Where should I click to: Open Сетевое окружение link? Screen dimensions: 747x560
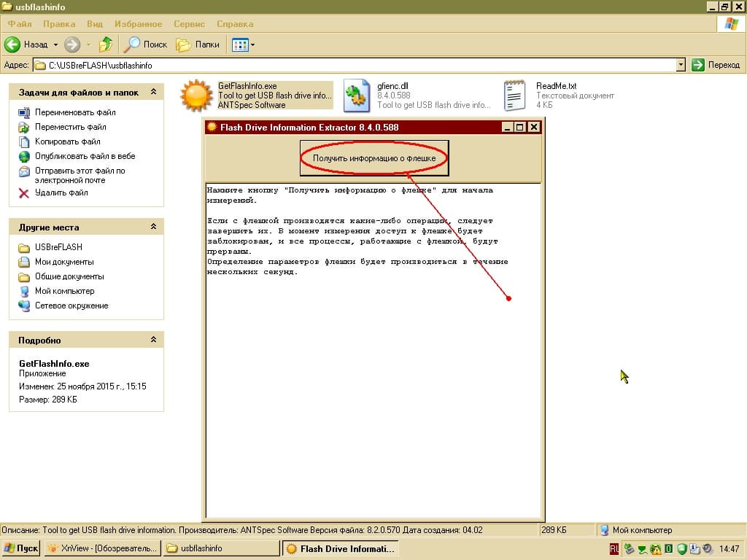71,306
